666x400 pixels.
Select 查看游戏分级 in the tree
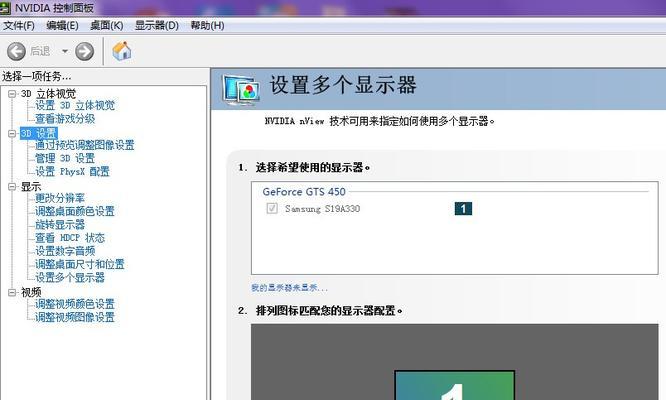click(x=65, y=118)
